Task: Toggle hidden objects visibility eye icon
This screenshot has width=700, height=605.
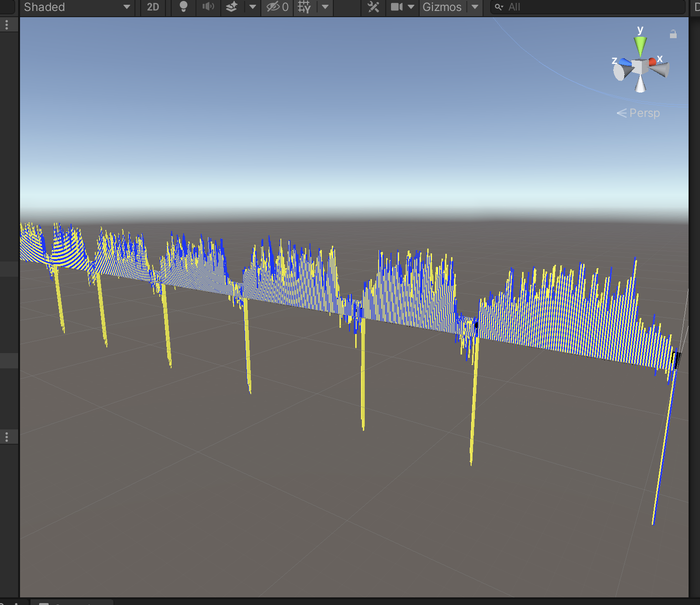Action: pos(277,7)
